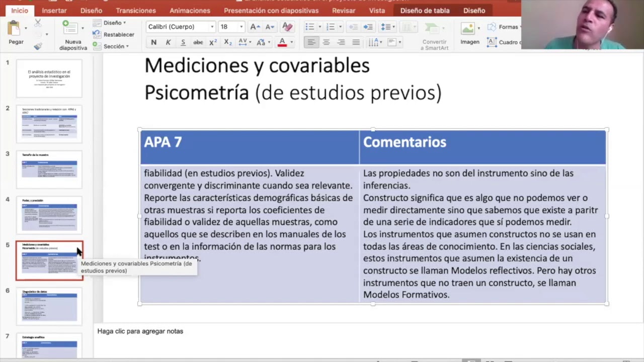Increase the list indent level

point(368,27)
